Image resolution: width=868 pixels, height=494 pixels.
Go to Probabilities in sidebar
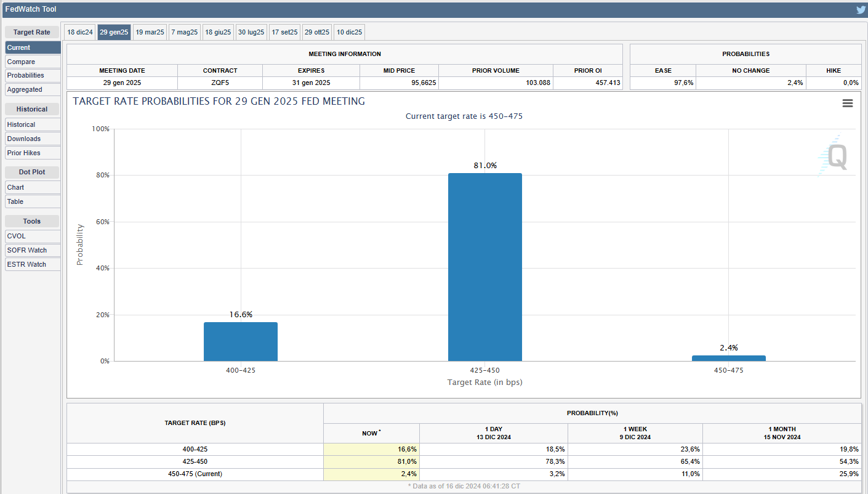(x=33, y=75)
